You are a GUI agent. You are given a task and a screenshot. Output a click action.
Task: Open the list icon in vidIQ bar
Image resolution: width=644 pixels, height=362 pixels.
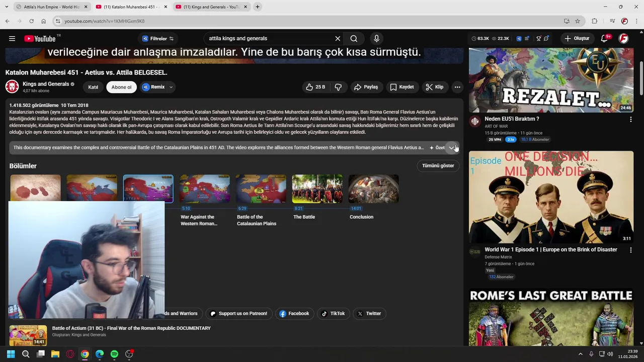coord(527,38)
